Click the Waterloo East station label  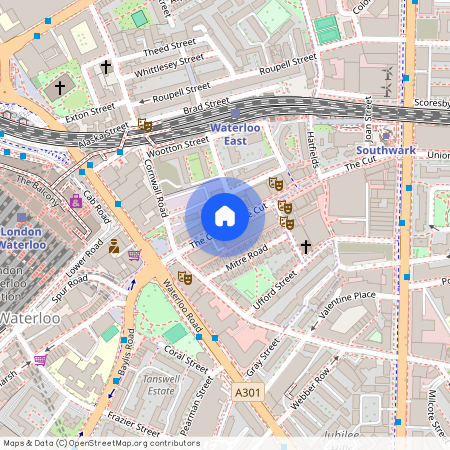tap(235, 134)
